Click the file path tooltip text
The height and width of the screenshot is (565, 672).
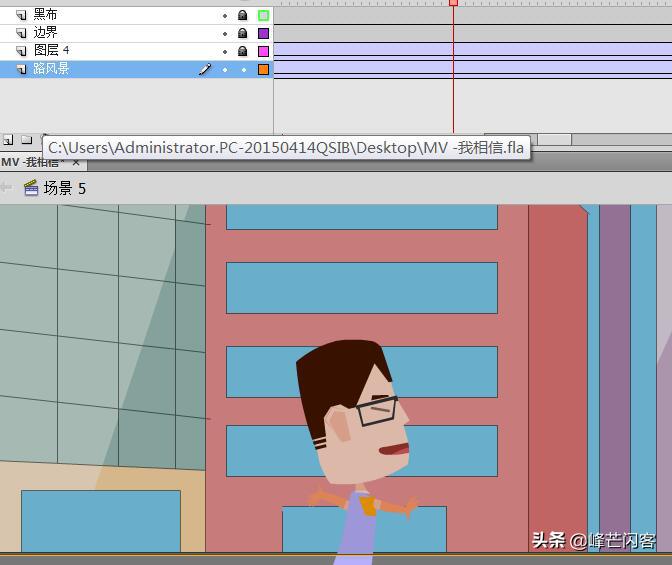click(286, 148)
